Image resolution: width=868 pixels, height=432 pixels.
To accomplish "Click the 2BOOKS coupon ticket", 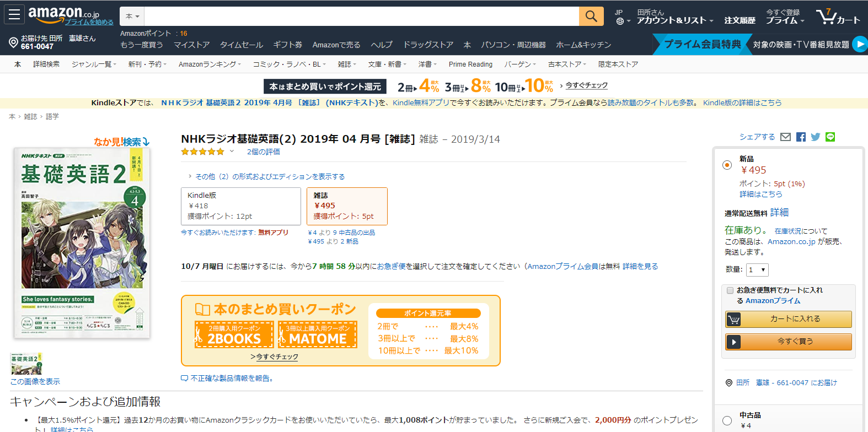I will pyautogui.click(x=234, y=334).
